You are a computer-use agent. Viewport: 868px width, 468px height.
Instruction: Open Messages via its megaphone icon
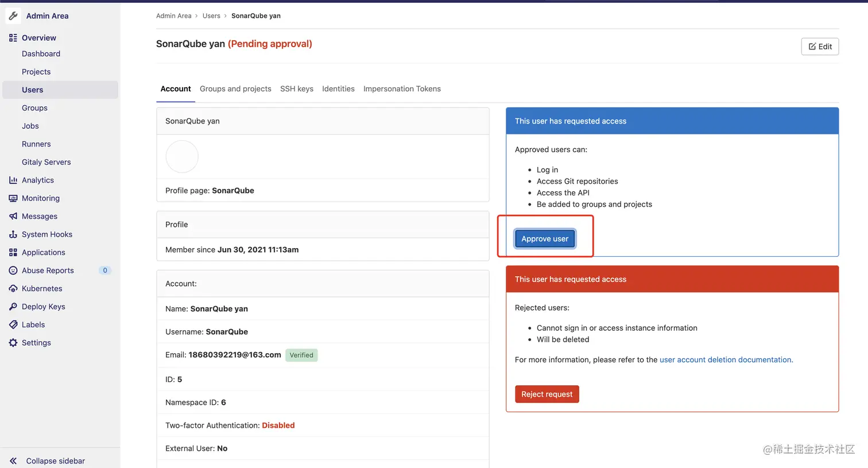(13, 216)
